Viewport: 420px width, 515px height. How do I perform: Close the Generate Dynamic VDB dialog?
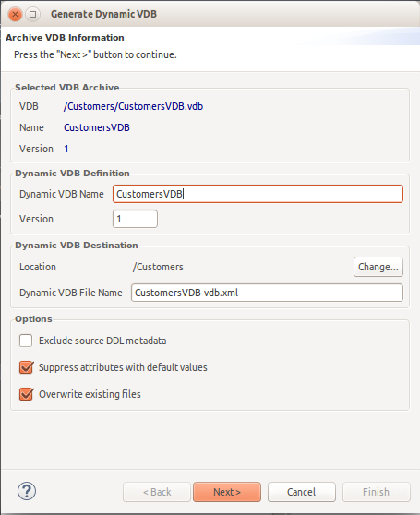click(x=15, y=15)
